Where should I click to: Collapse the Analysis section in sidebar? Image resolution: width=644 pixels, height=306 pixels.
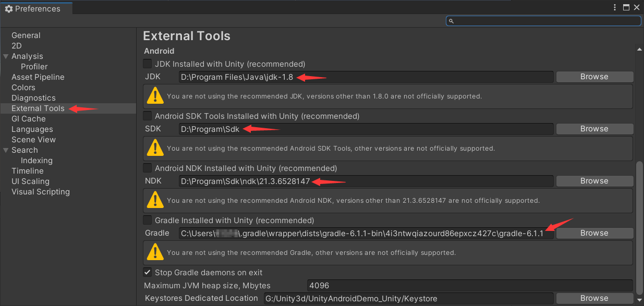6,56
